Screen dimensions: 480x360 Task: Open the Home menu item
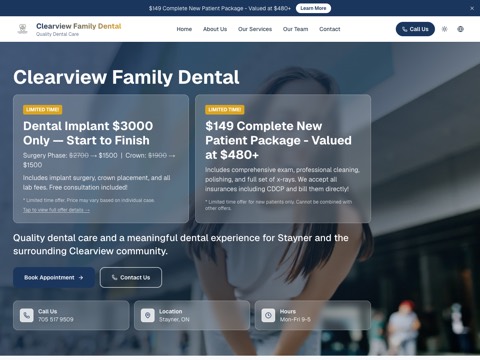pos(184,29)
